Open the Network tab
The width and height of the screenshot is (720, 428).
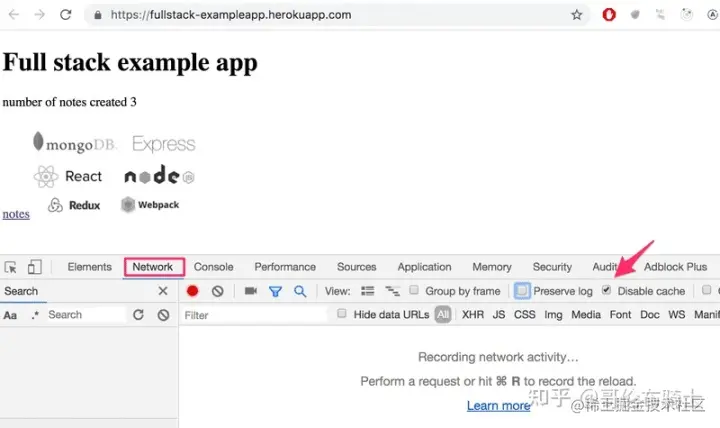(x=153, y=267)
